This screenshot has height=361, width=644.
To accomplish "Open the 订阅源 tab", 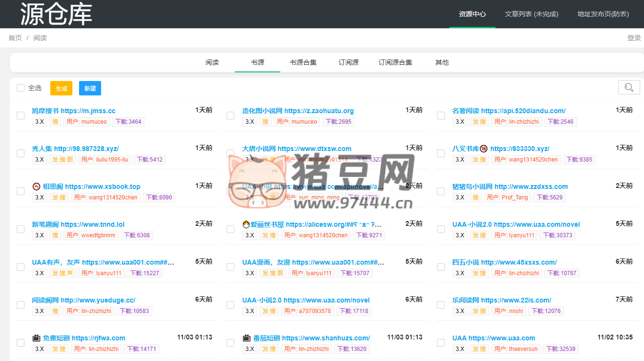I will click(x=348, y=62).
